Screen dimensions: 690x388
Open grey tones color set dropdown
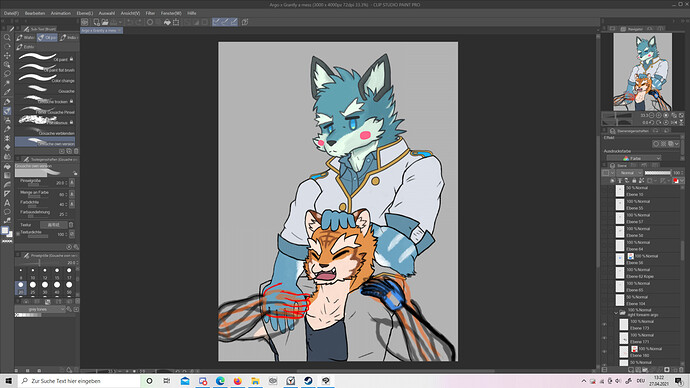pyautogui.click(x=40, y=310)
